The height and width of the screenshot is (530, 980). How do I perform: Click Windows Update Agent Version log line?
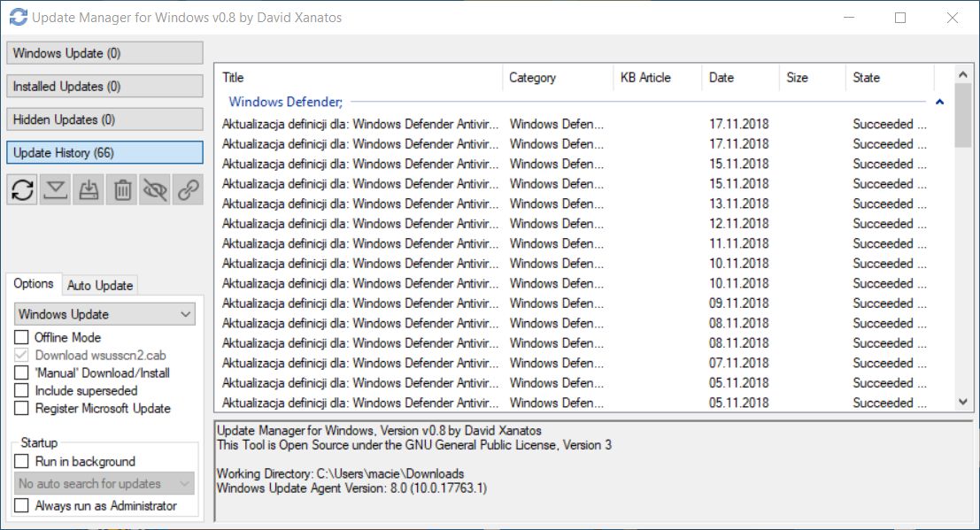click(351, 488)
